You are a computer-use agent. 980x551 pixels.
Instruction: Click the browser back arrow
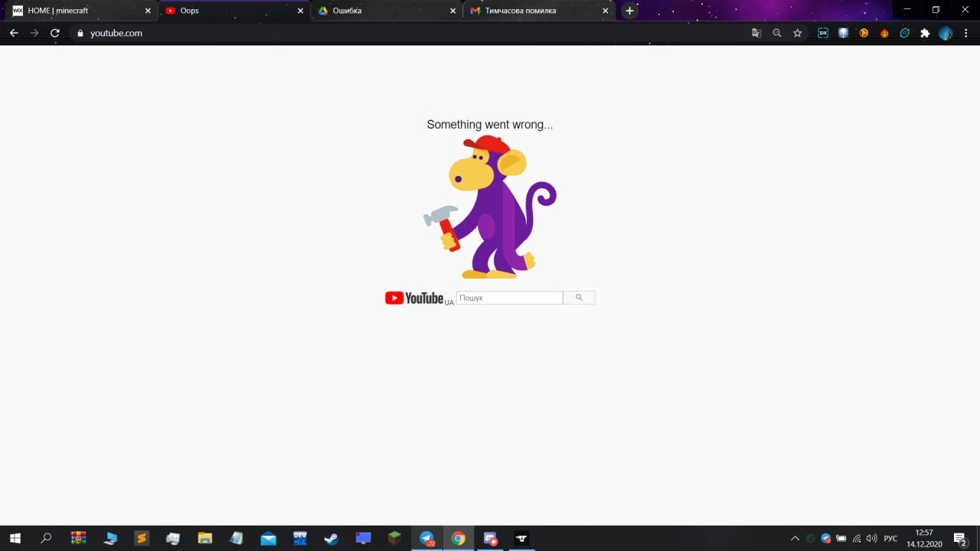(14, 33)
